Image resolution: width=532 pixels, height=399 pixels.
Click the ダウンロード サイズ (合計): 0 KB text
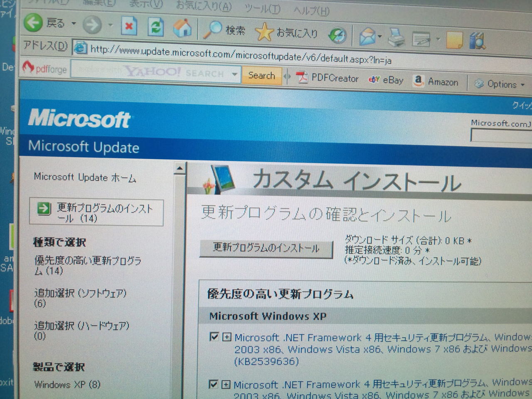408,240
